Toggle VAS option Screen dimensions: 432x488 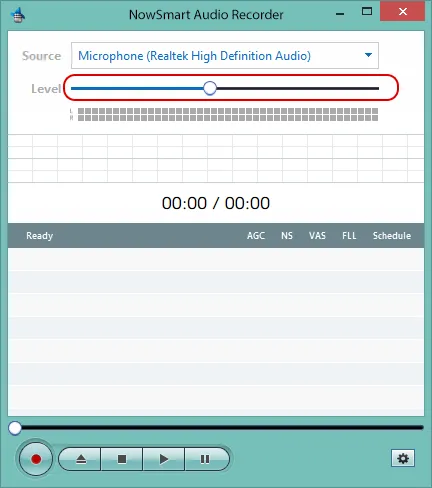click(x=317, y=236)
